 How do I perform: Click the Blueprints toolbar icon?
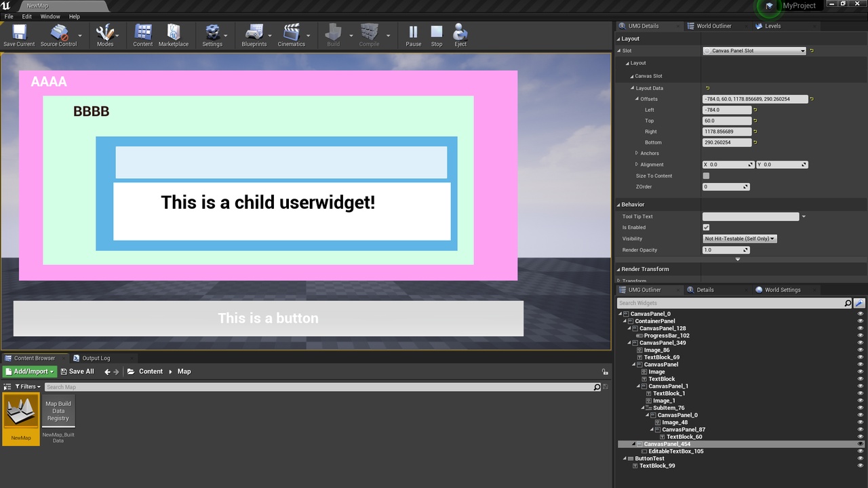click(x=254, y=35)
